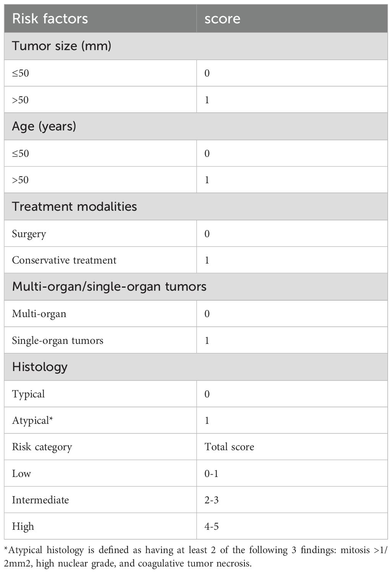Select the "Atypical*" histology cell
This screenshot has height=573, width=392.
(x=32, y=420)
